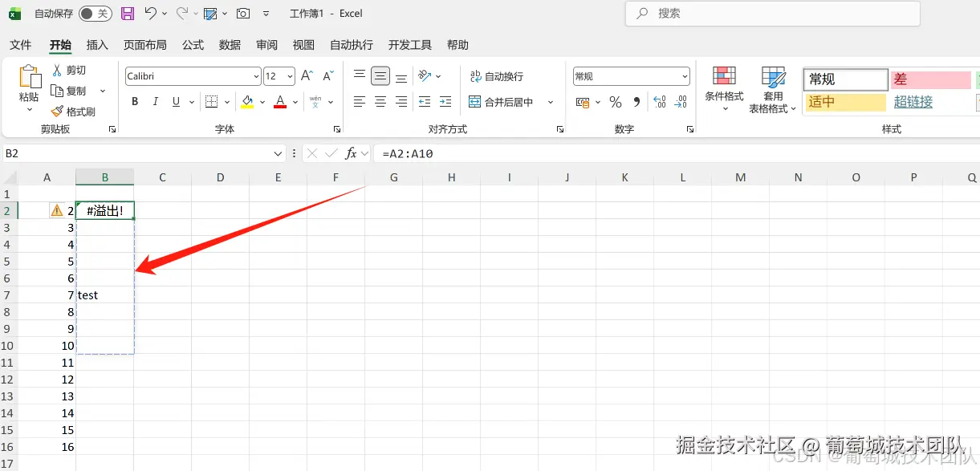Toggle Underline formatting

pos(175,102)
